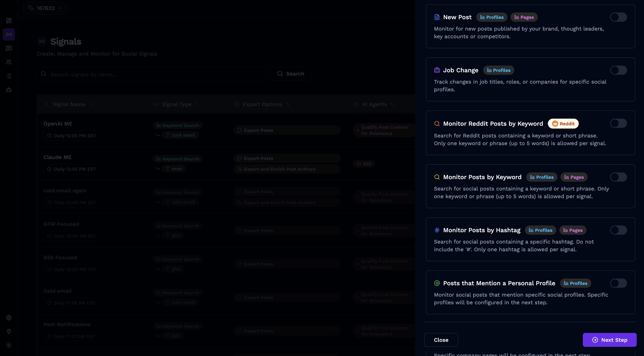Screen dimensions: 644x356
Task: Click the Reddit badge on the keyword signal
Action: click(x=563, y=123)
